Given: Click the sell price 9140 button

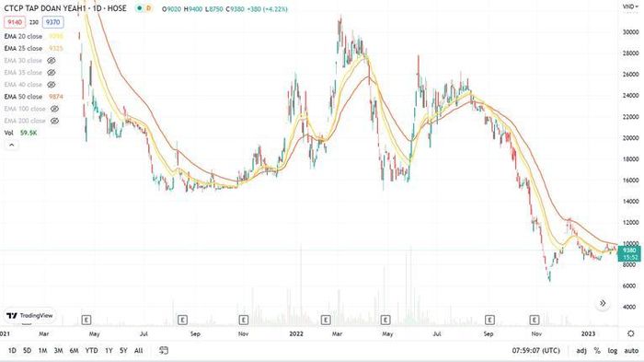Looking at the screenshot, I should tap(15, 22).
